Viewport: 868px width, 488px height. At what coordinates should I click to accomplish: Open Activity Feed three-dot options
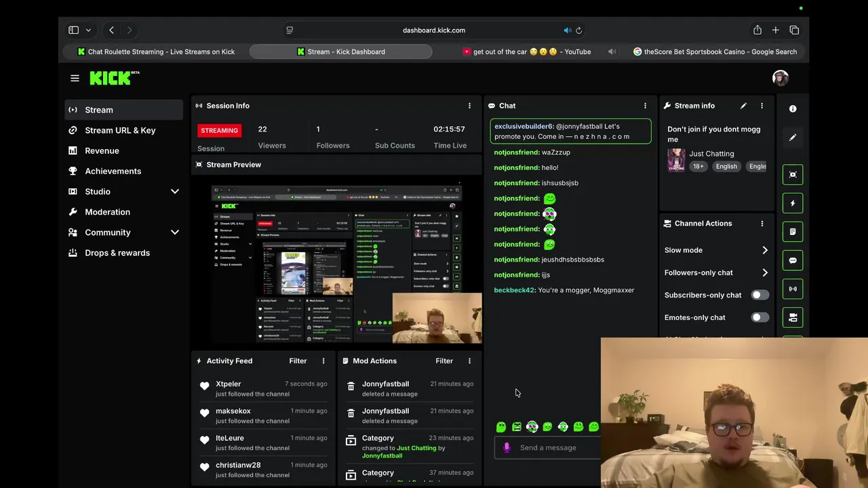click(x=323, y=361)
